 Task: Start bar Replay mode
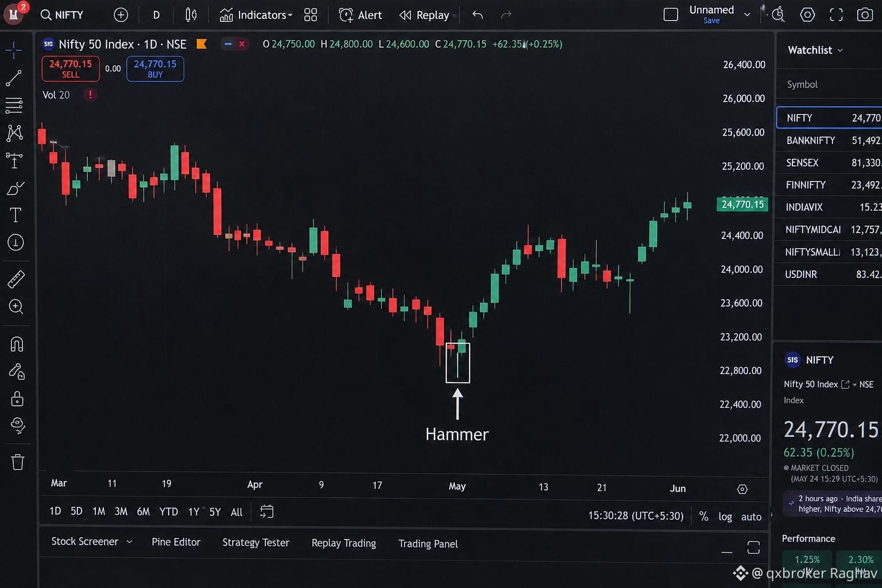(x=424, y=15)
